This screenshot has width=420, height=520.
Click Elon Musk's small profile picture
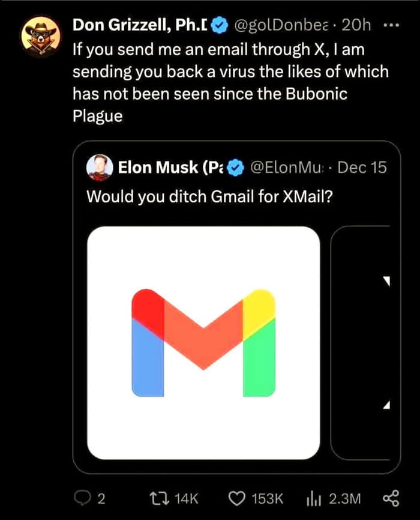click(x=98, y=167)
